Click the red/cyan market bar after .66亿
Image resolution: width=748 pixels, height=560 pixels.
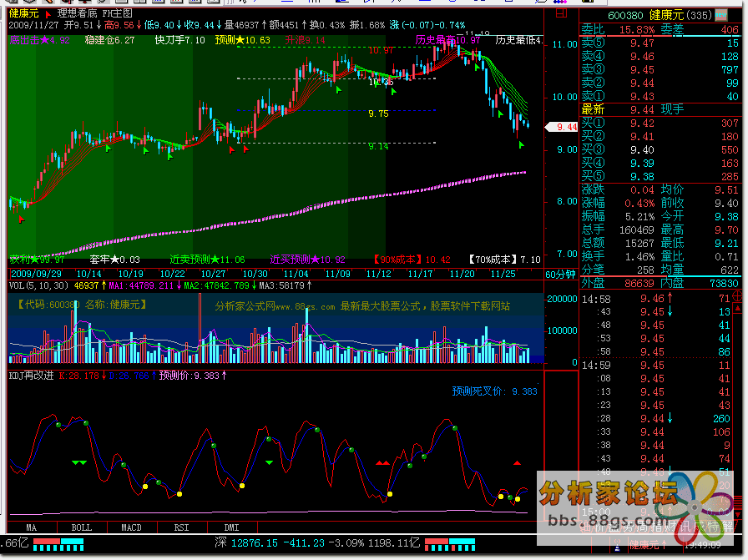(58, 543)
